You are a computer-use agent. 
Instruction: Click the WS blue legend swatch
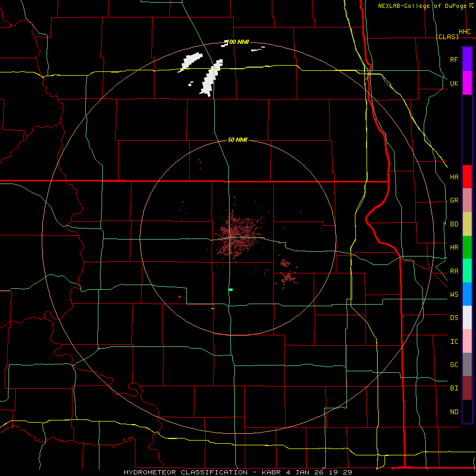(467, 294)
